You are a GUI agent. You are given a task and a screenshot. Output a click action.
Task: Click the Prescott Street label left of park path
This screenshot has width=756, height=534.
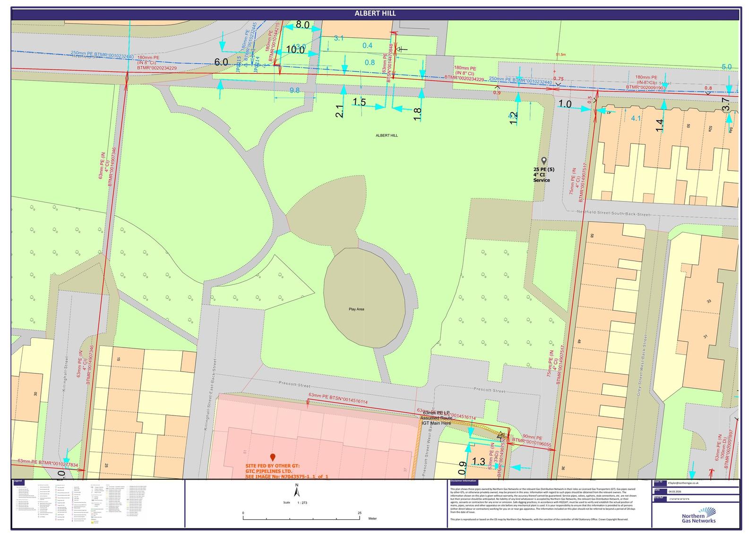pyautogui.click(x=294, y=385)
